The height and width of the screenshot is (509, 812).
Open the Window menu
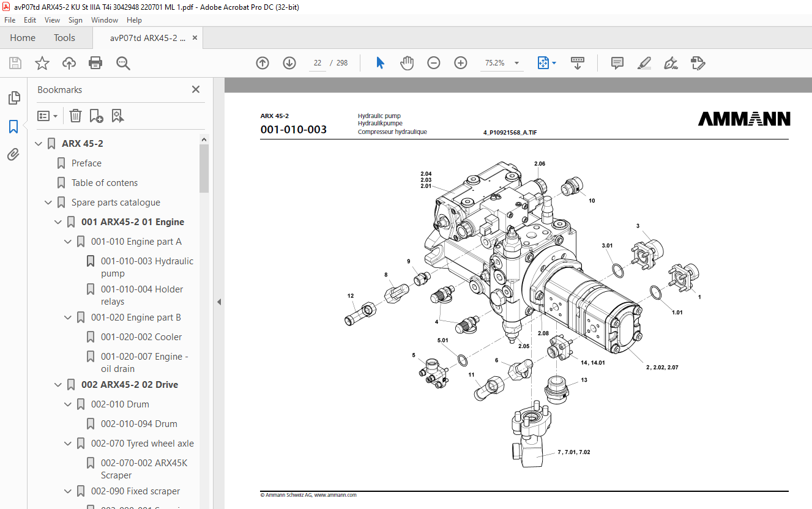click(x=105, y=20)
